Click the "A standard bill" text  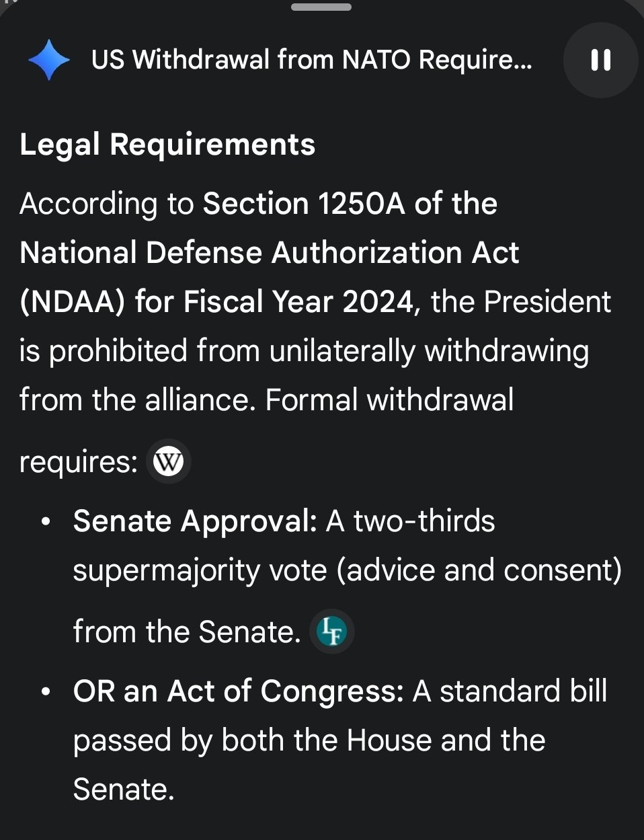[x=510, y=691]
